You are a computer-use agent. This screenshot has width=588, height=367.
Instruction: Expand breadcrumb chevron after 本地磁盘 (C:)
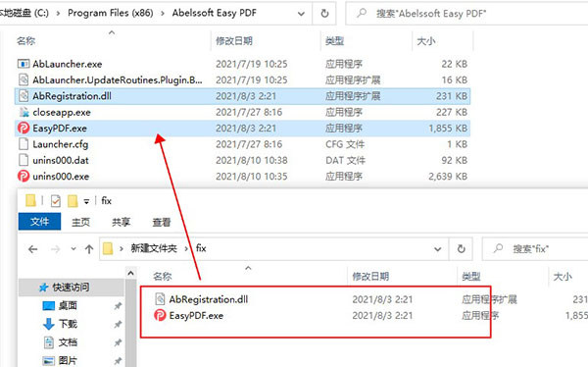[x=58, y=14]
